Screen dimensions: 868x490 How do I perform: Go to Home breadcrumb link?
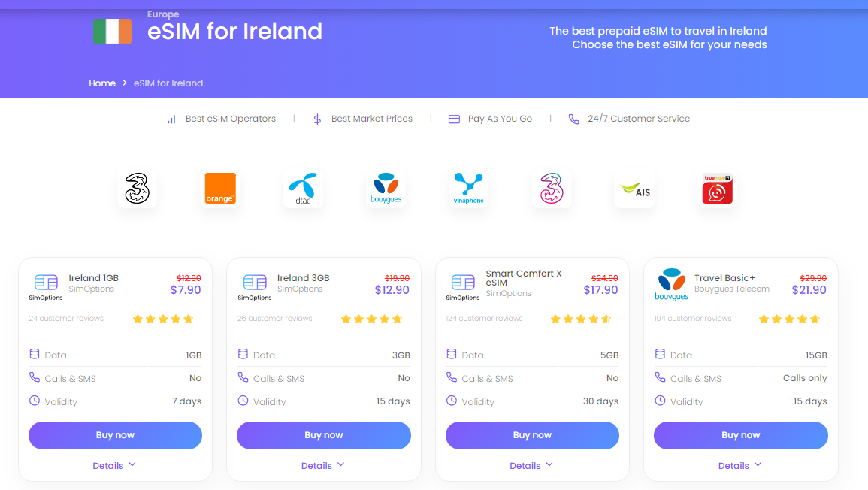[x=102, y=83]
